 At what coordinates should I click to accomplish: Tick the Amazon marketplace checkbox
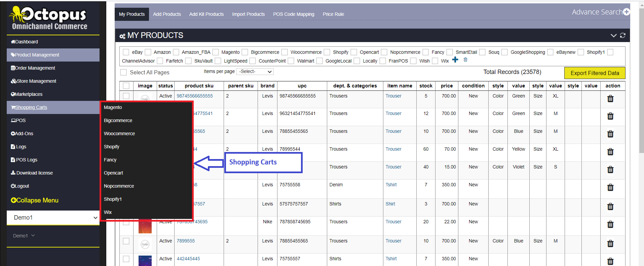point(148,52)
